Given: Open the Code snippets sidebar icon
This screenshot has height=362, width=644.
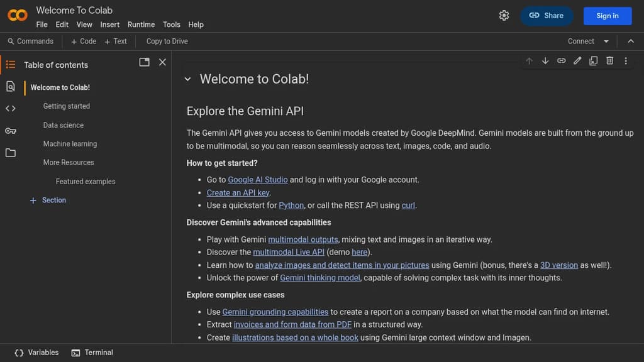Looking at the screenshot, I should coord(11,108).
